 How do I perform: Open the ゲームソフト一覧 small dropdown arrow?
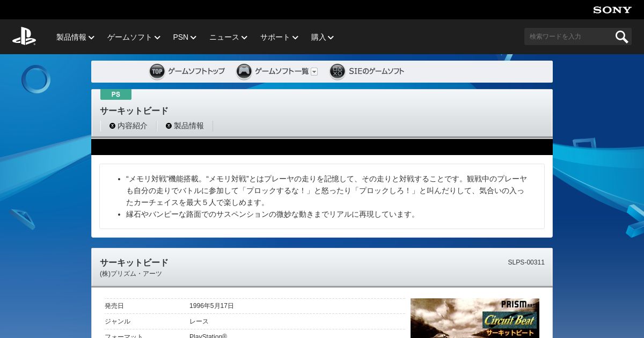(x=314, y=72)
